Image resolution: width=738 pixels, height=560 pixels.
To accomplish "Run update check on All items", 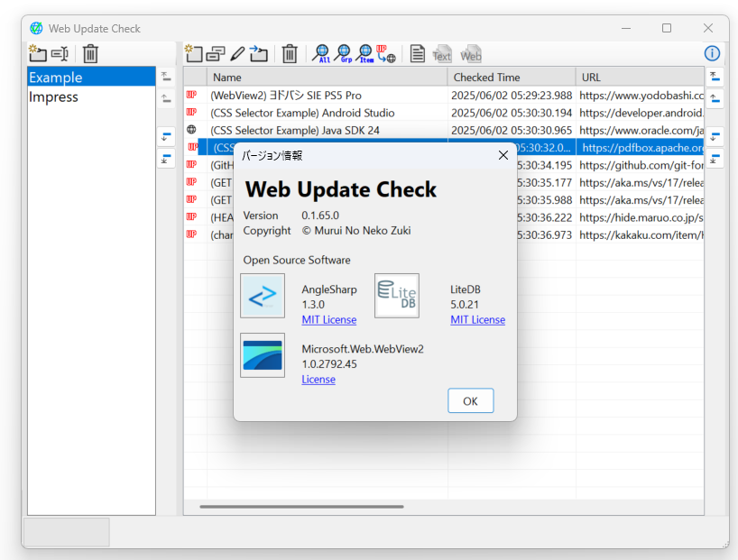I will tap(320, 54).
